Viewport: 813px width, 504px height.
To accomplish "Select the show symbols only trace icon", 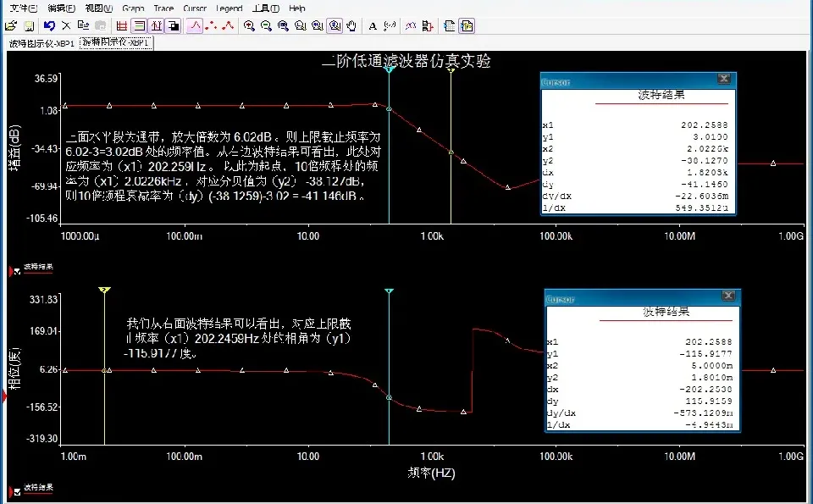I will 211,25.
